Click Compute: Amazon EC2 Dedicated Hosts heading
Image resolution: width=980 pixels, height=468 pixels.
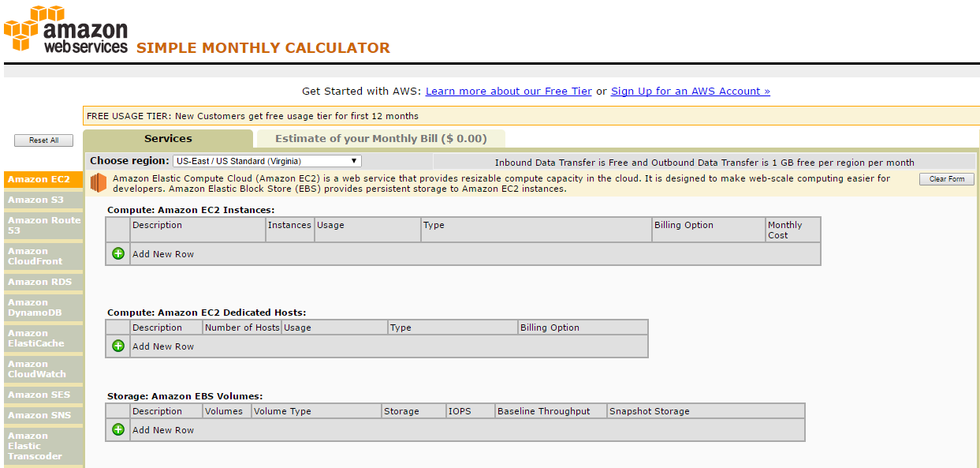point(207,313)
